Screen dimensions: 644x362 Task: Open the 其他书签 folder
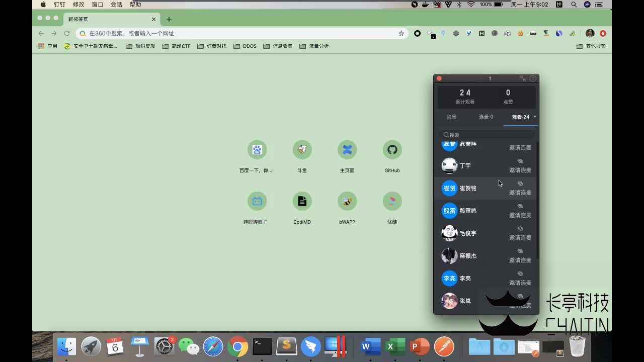[591, 46]
